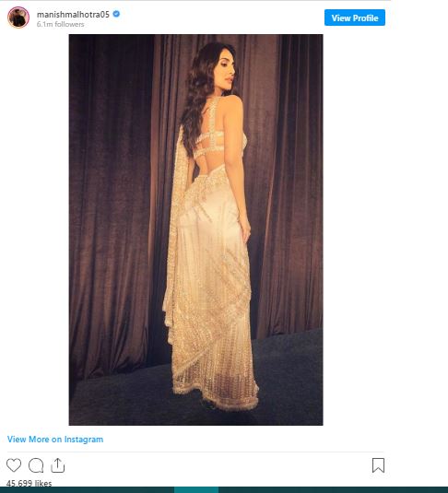Viewport: 448px width, 493px height.
Task: Open the manishmalhotra05 username link
Action: click(73, 14)
